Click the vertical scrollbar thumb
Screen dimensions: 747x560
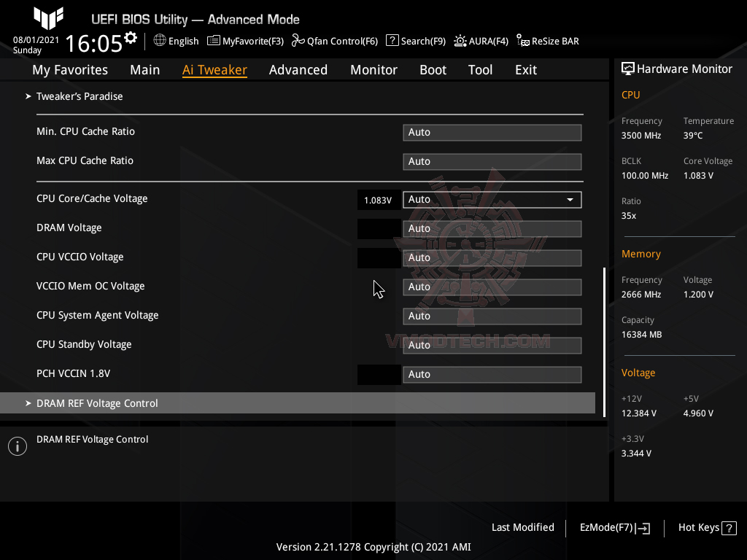(604, 342)
